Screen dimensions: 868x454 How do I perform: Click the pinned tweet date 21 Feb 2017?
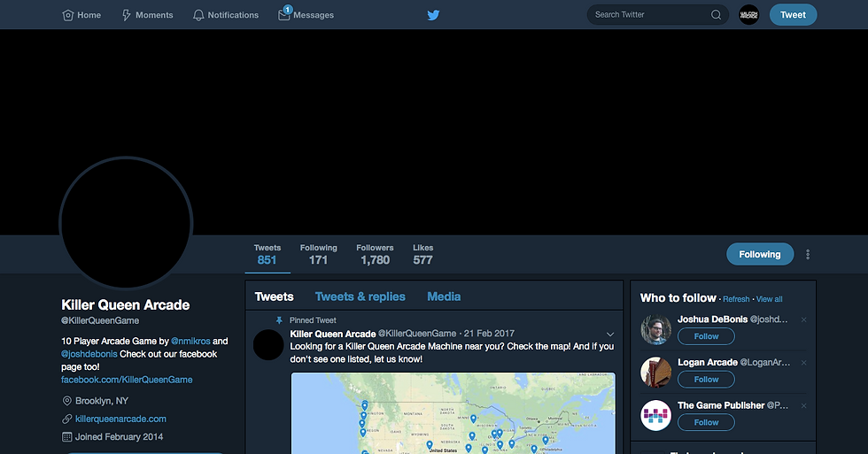489,334
